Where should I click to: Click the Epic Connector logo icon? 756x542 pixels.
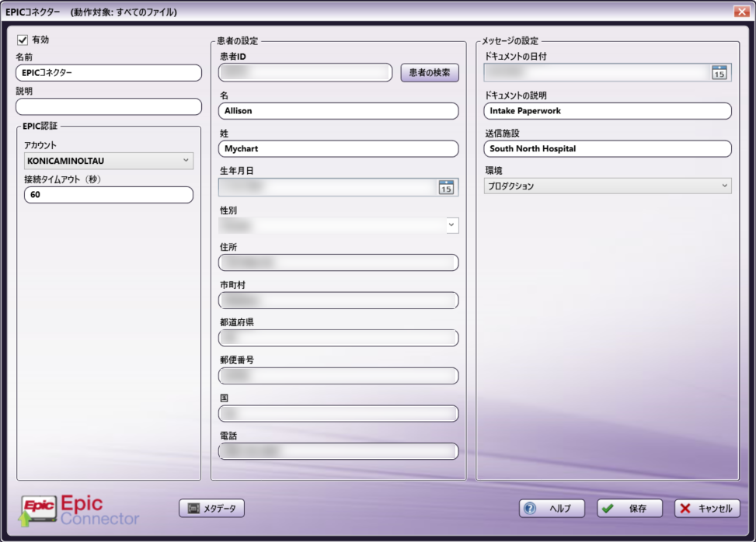(38, 511)
